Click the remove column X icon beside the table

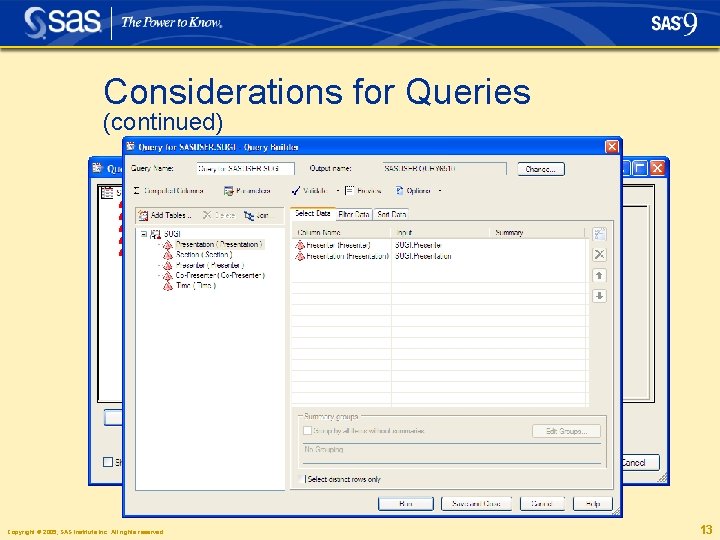point(599,254)
